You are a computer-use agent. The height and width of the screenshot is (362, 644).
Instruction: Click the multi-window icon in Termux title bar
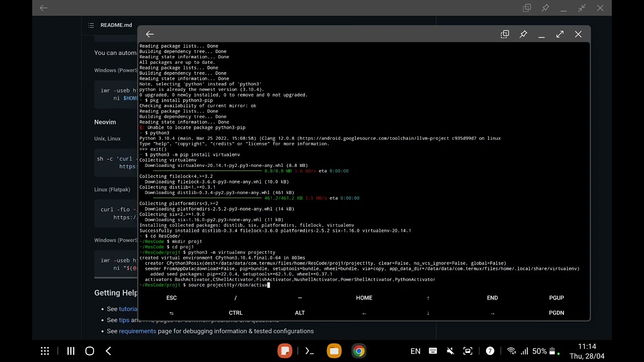505,34
